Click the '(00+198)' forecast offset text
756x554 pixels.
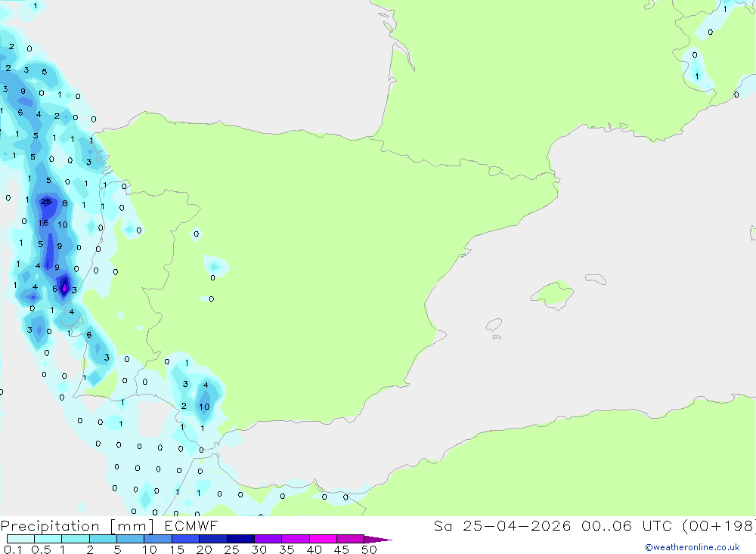tap(719, 525)
